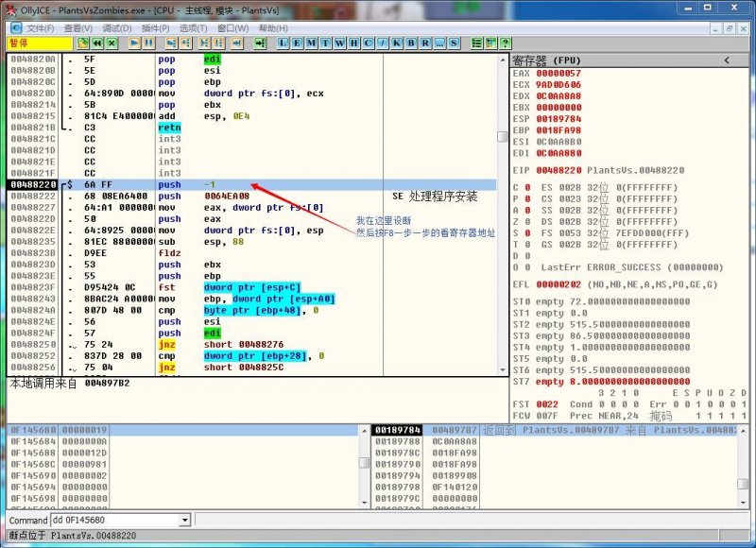Viewport: 756px width, 548px height.
Task: Select the ESP register value 00189784
Action: (558, 119)
